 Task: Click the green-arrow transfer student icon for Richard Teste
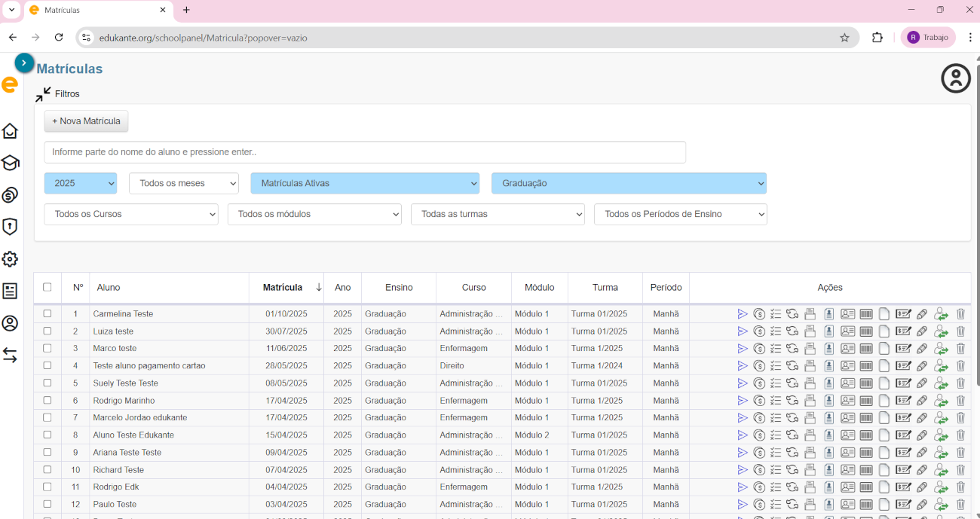click(x=941, y=470)
